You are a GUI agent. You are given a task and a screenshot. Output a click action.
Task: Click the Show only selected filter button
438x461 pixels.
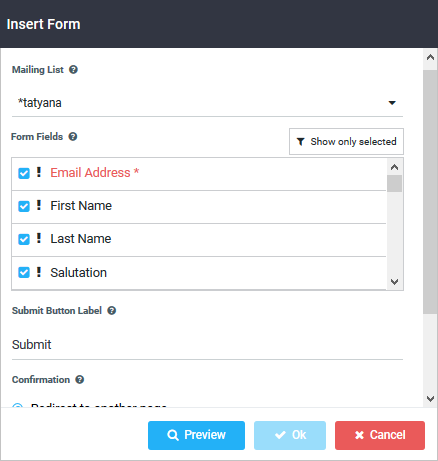[x=346, y=142]
